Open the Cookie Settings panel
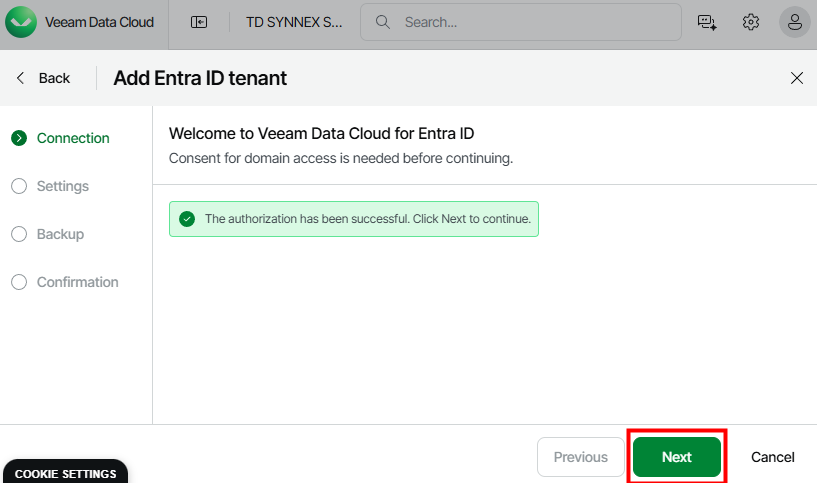Viewport: 817px width, 483px height. [x=64, y=473]
